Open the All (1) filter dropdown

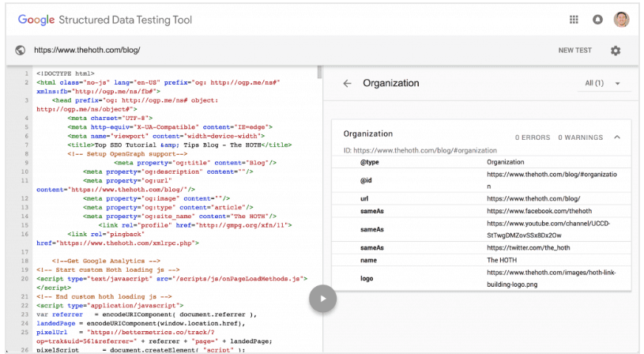coord(602,83)
